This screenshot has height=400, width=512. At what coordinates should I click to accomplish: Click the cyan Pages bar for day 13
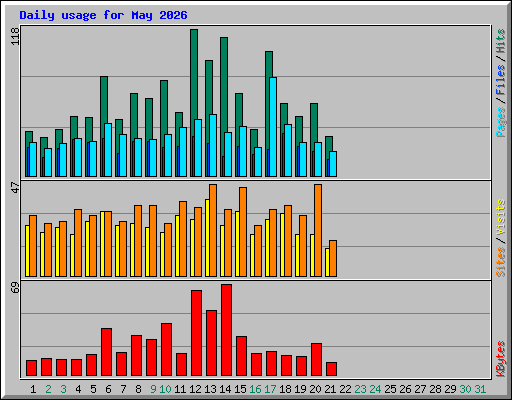tap(213, 145)
